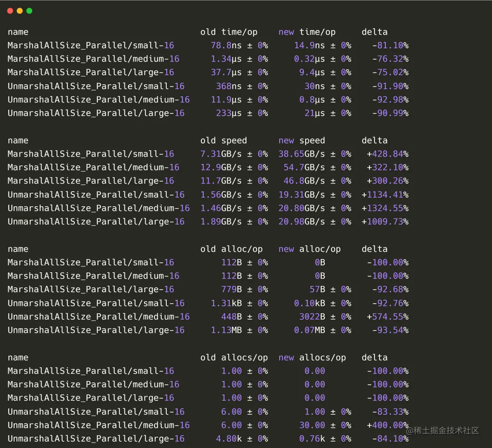Click the value "20.80GB/s"

click(302, 208)
